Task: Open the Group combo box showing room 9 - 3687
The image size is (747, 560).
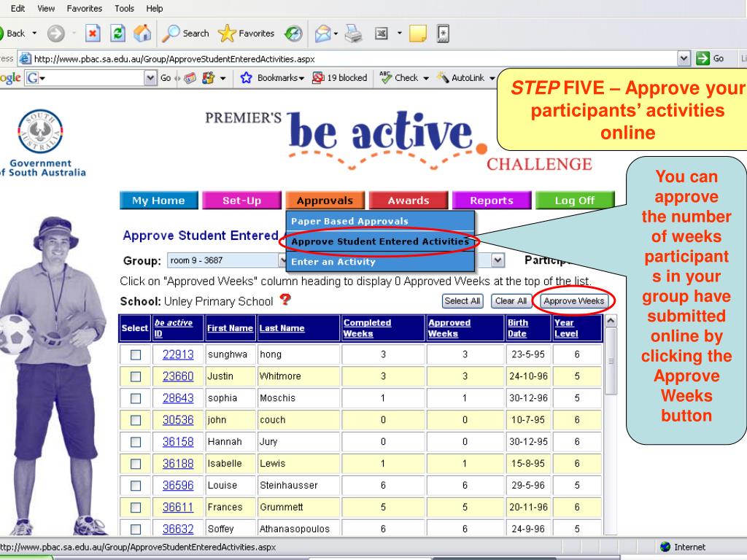Action: [x=227, y=260]
